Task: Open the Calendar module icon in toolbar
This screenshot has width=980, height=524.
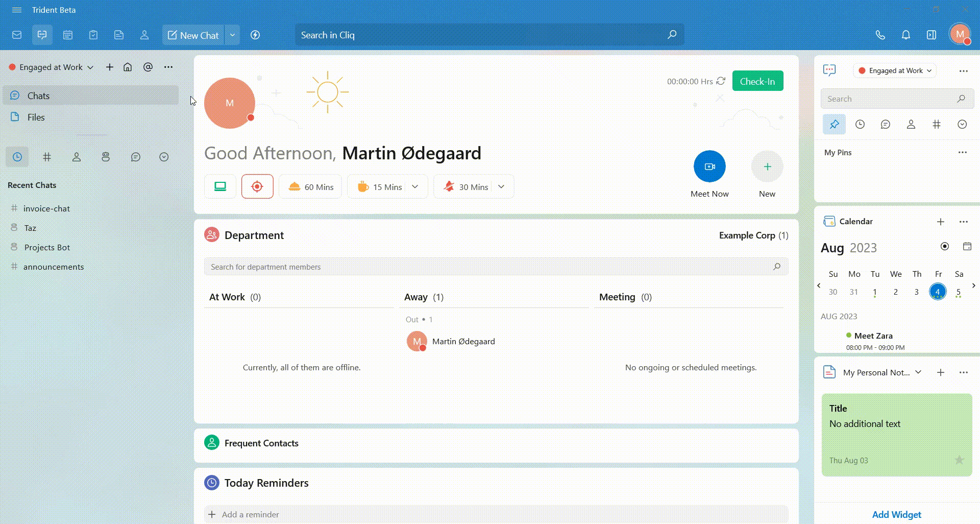Action: tap(68, 35)
